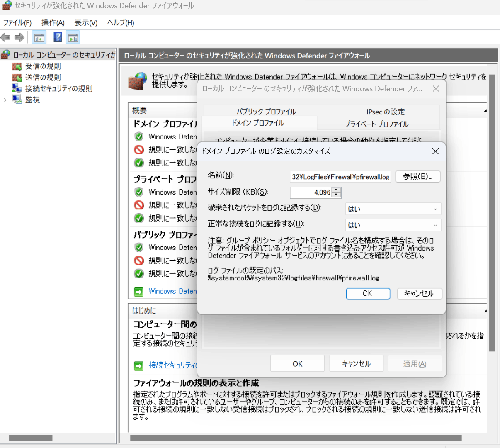Click green shield icon under ドメイン プロファイル

[139, 136]
